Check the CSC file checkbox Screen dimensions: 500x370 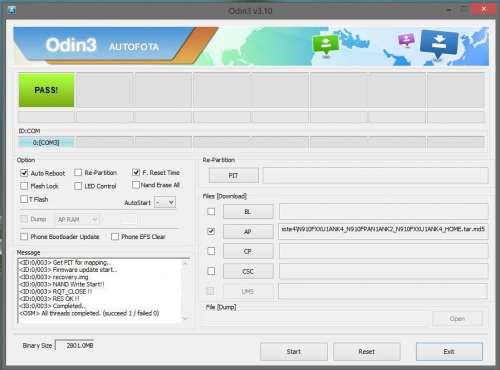211,271
